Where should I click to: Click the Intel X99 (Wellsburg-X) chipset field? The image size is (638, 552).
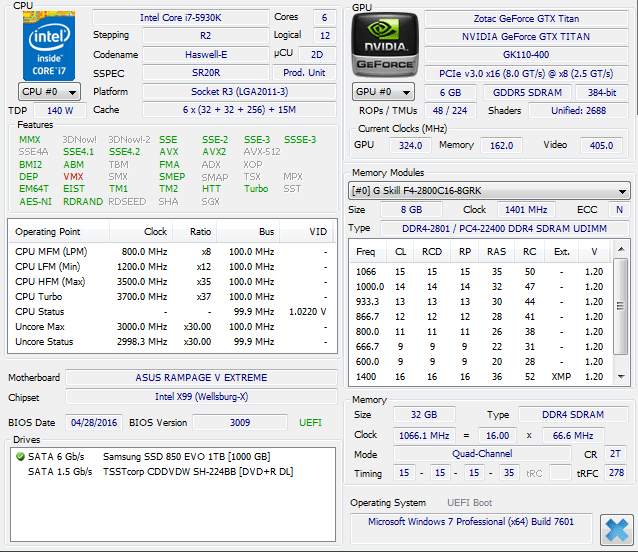tap(201, 397)
